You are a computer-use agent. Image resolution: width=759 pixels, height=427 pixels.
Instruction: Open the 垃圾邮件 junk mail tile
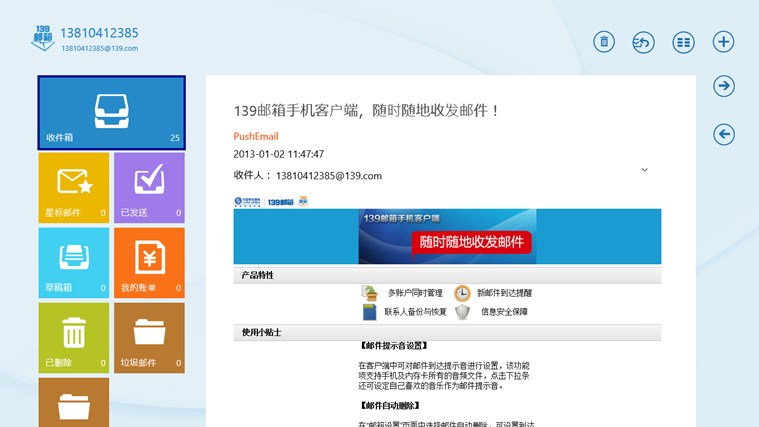pyautogui.click(x=149, y=338)
